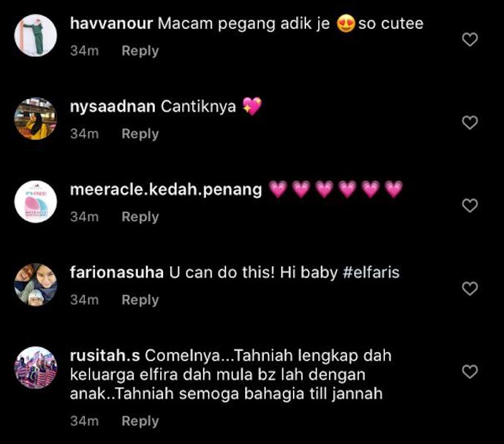Open rusitah.s profile avatar
Viewport: 504px width, 444px height.
(x=36, y=368)
